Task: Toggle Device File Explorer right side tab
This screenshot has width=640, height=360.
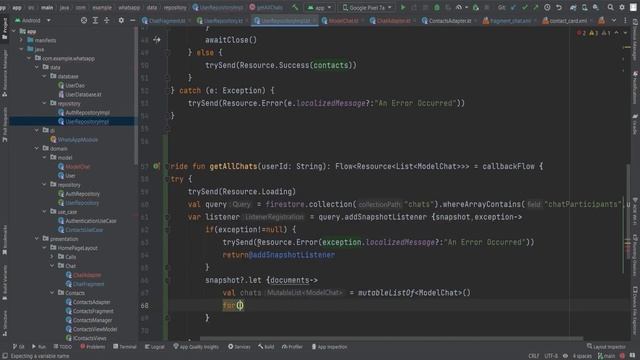Action: tap(635, 310)
